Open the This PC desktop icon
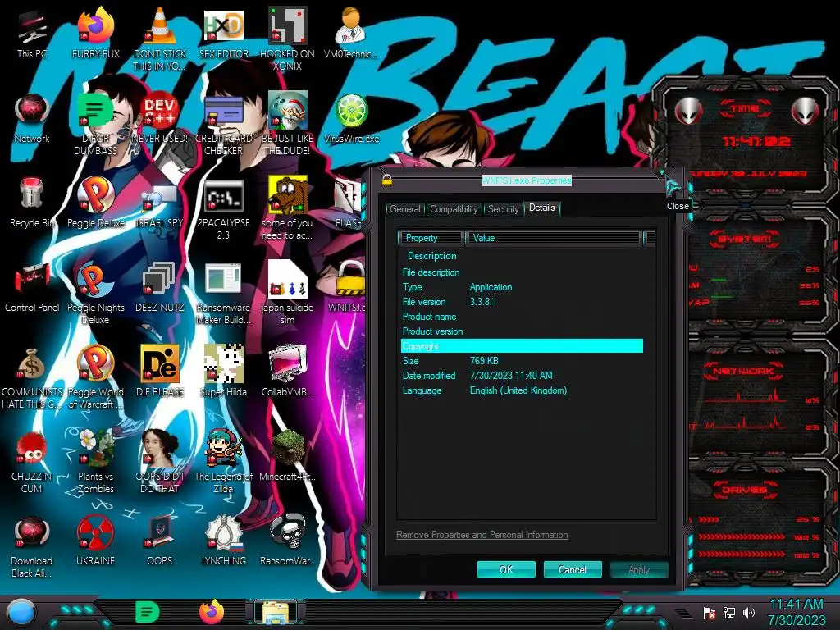This screenshot has height=630, width=840. click(x=32, y=32)
